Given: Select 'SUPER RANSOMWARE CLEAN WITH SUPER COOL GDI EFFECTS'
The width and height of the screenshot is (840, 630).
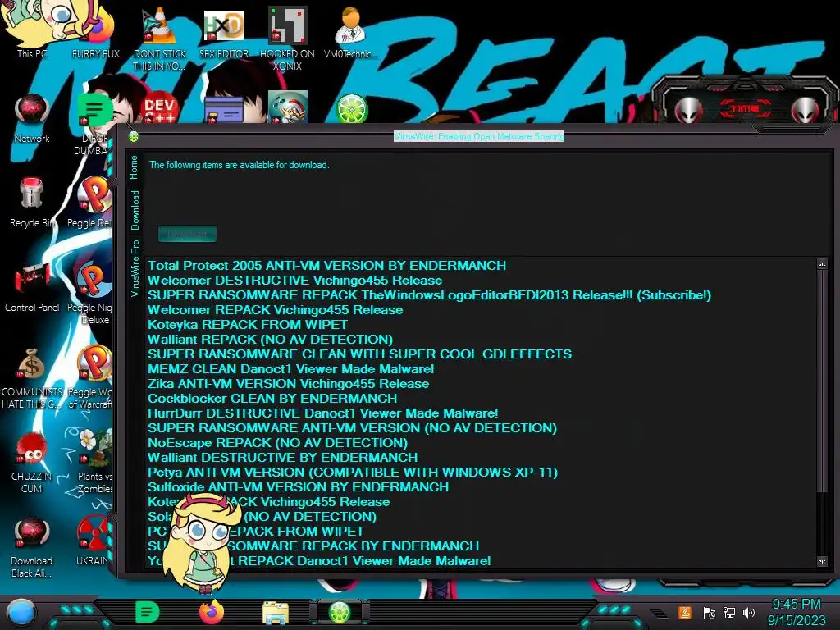Looking at the screenshot, I should pyautogui.click(x=359, y=354).
